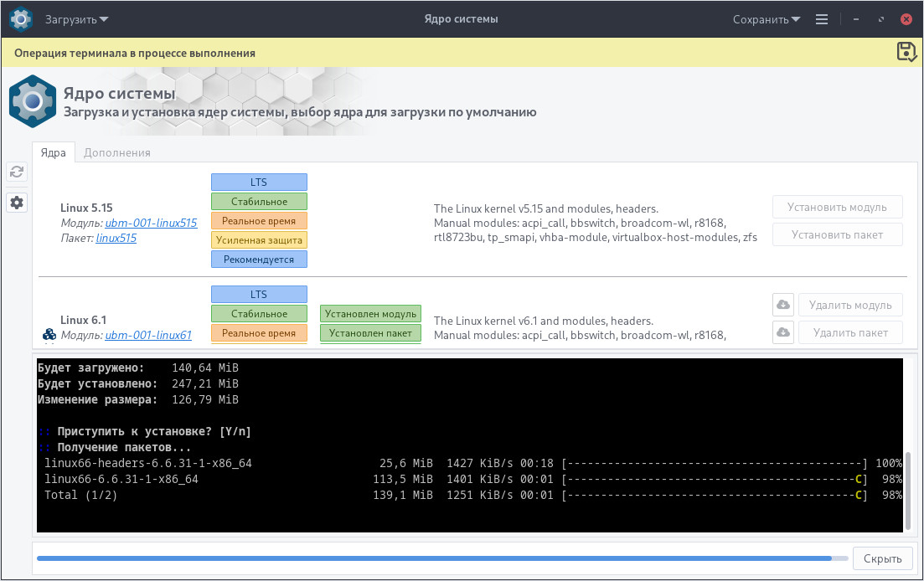
Task: Switch to the Дополнения tab
Action: (116, 152)
